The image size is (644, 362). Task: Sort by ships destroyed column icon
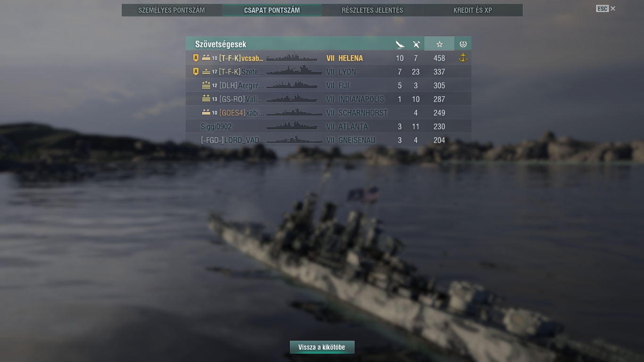[x=400, y=44]
